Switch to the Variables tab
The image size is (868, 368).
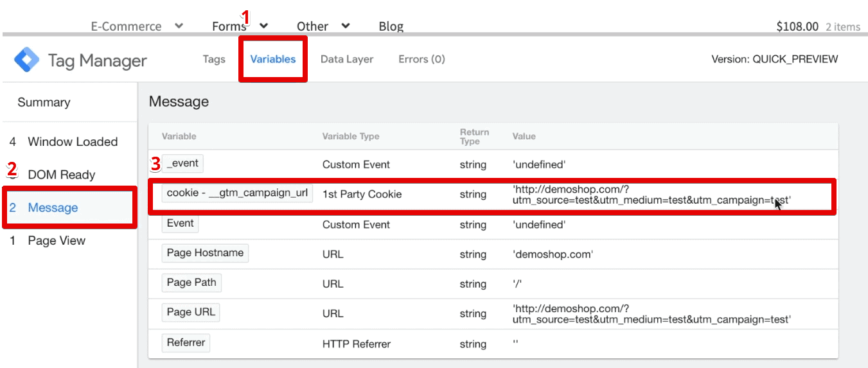click(x=273, y=59)
